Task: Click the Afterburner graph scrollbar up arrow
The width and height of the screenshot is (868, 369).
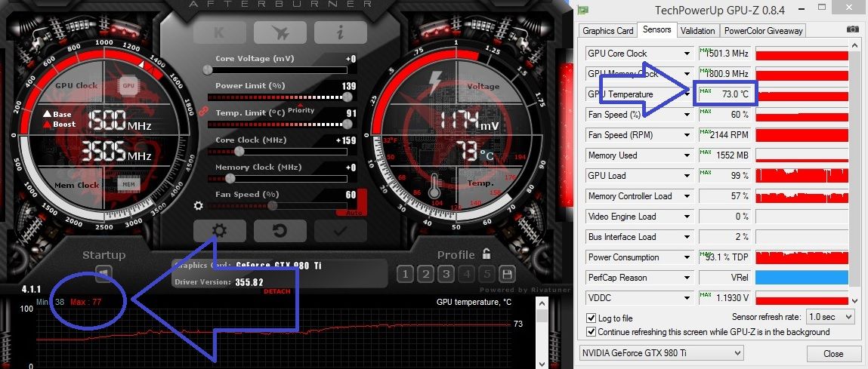Action: (x=541, y=303)
